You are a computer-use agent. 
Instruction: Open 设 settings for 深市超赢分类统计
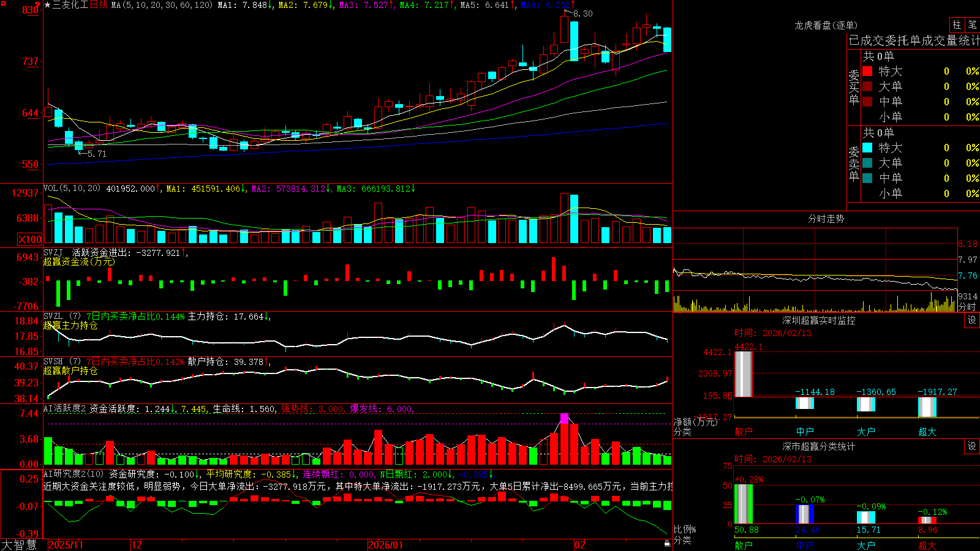[972, 446]
